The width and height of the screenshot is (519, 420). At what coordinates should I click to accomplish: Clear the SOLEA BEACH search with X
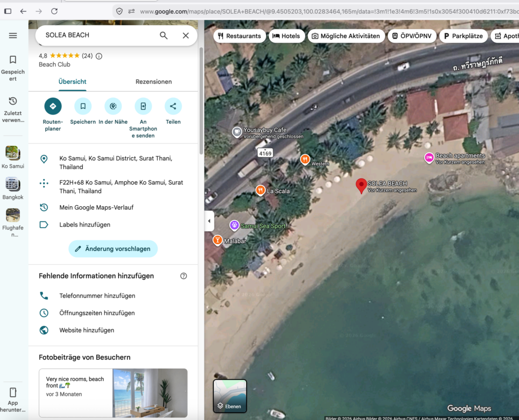(186, 35)
